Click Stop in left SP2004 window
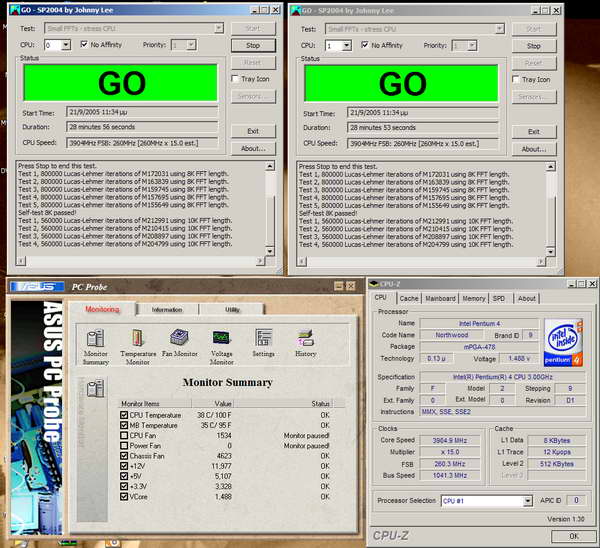The image size is (600, 548). pos(253,45)
